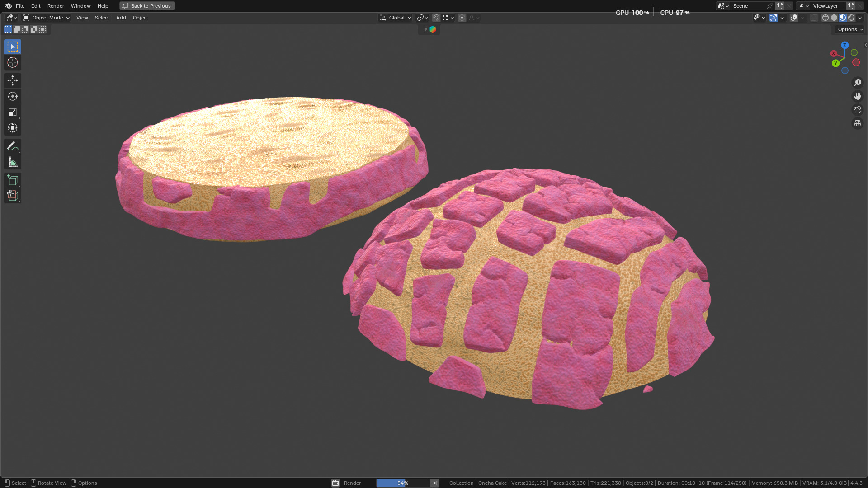
Task: Open the Global transform orientation dropdown
Action: click(x=395, y=18)
